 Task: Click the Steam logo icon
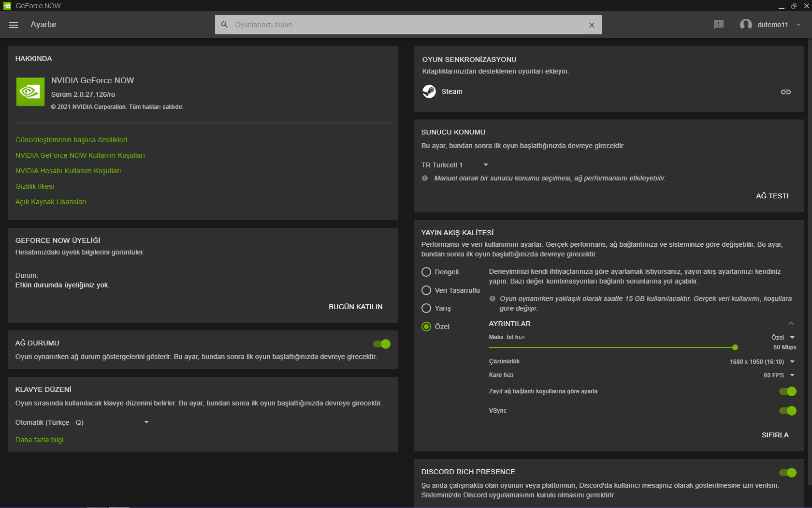(x=429, y=91)
